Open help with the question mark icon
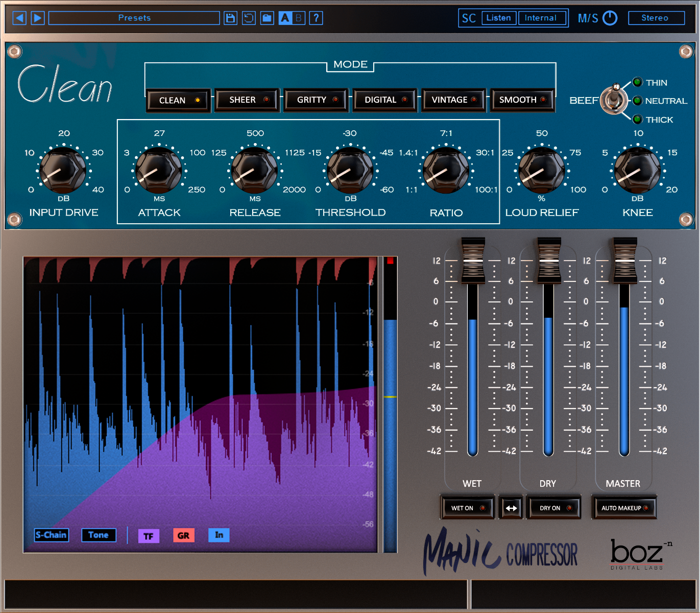Viewport: 700px width, 613px height. point(316,18)
